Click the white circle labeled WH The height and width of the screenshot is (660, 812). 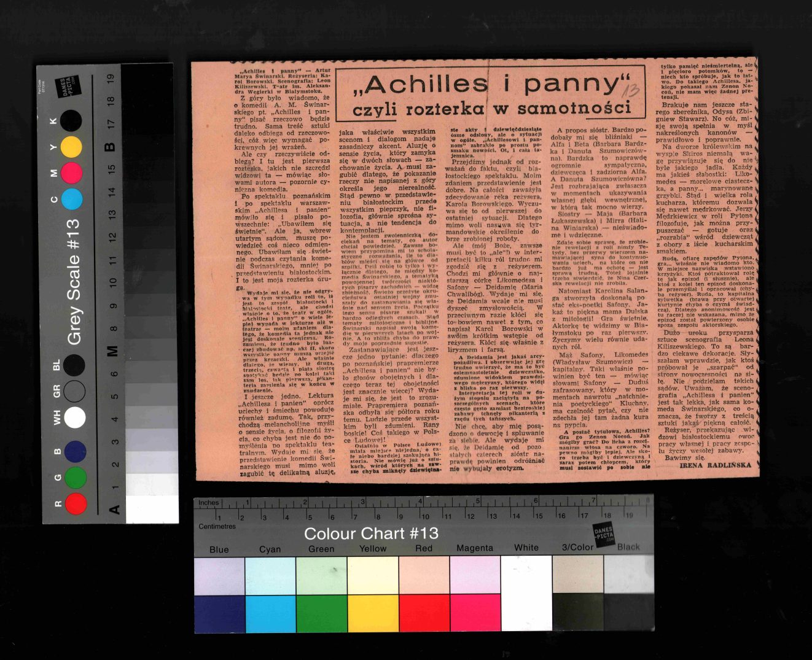pyautogui.click(x=75, y=417)
